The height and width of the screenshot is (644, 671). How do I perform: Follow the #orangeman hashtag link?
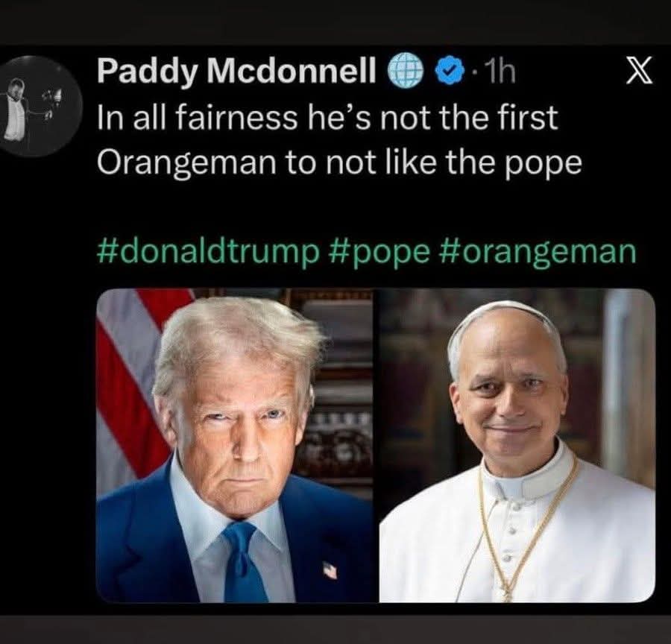pos(537,252)
